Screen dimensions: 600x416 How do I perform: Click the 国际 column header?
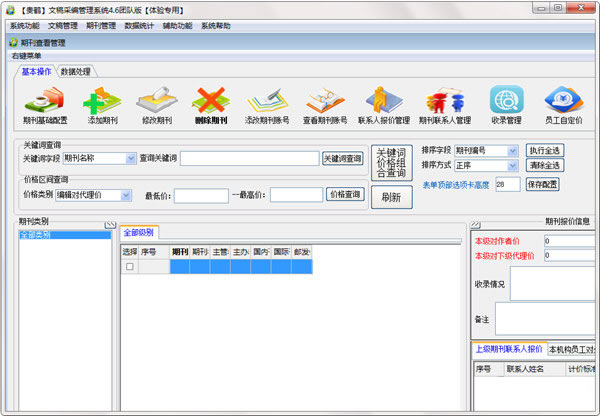coord(281,252)
